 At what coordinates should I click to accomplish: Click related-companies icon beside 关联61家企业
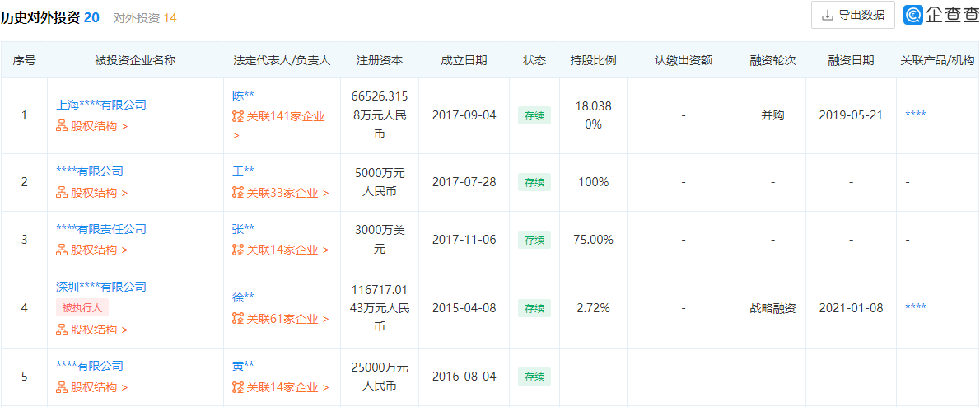point(238,319)
